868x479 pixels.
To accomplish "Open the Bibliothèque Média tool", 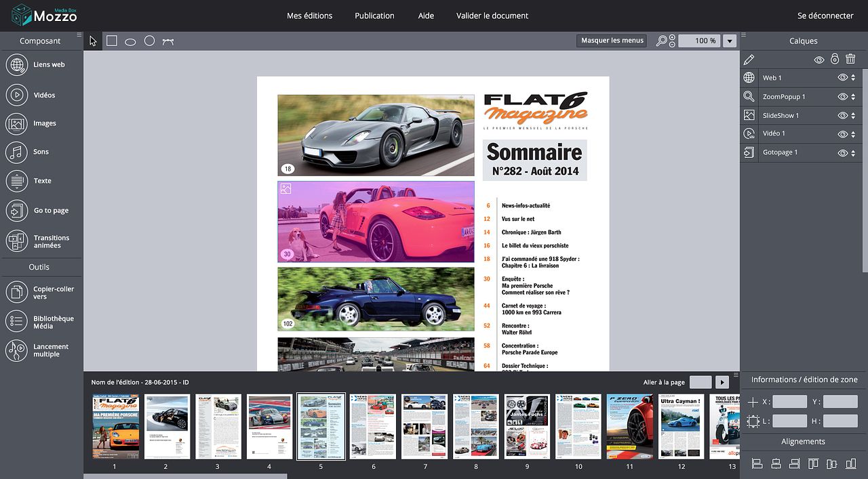I will [17, 322].
